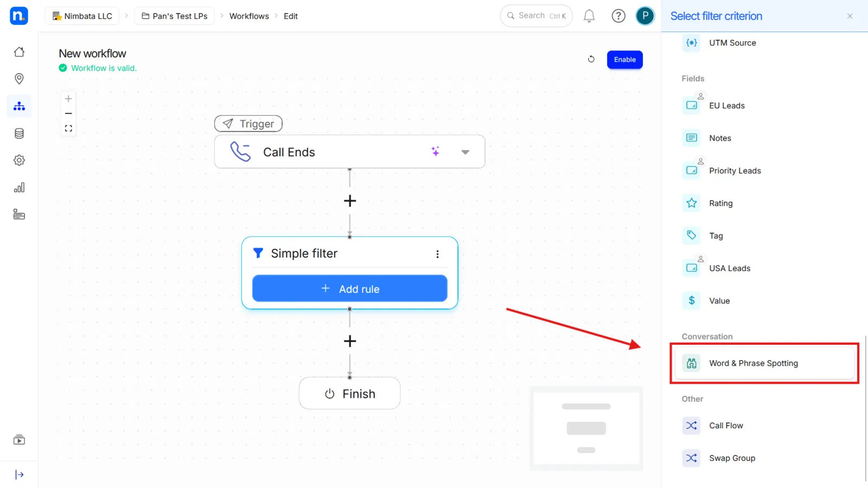The width and height of the screenshot is (868, 488).
Task: Pick the Tag criterion
Action: (764, 236)
